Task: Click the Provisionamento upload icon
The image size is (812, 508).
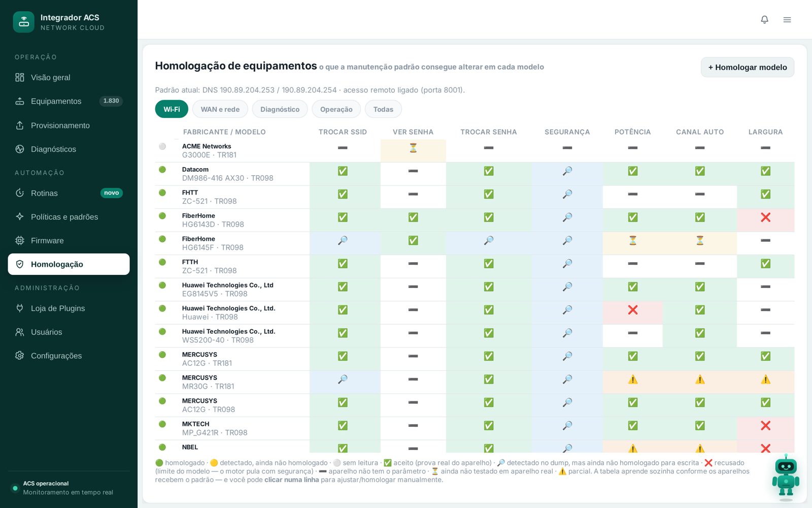Action: tap(20, 125)
